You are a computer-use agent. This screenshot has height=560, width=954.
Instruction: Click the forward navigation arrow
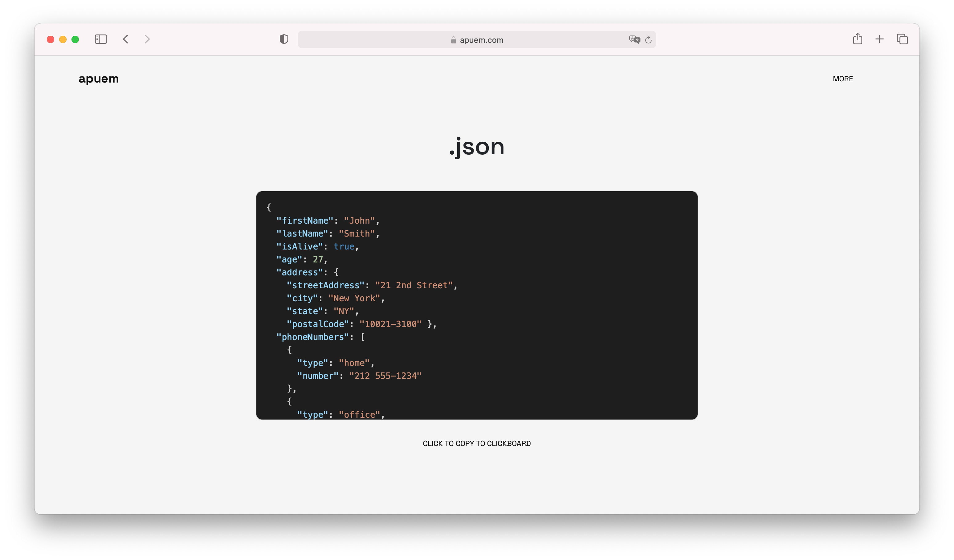(147, 39)
